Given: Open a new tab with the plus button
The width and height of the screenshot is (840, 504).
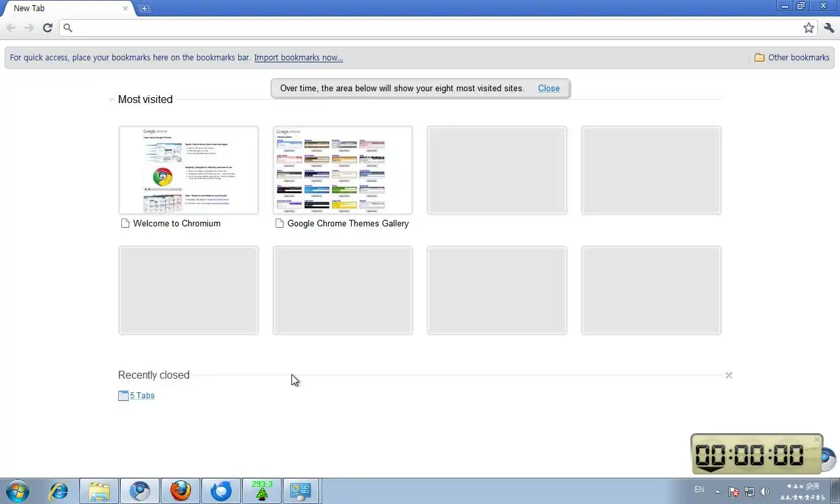Looking at the screenshot, I should 144,9.
